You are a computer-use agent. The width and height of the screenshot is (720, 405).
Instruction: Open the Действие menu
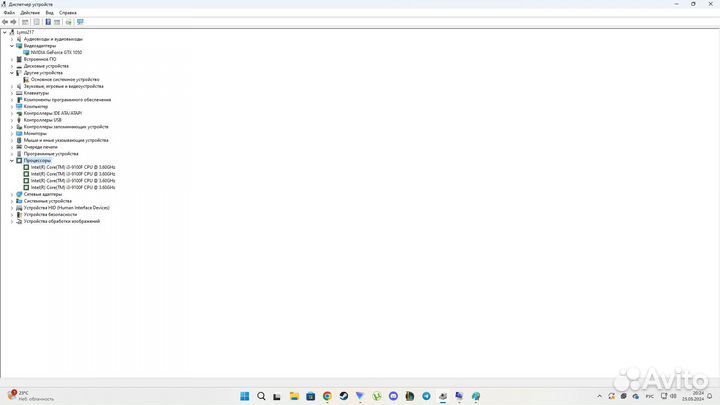pyautogui.click(x=30, y=13)
